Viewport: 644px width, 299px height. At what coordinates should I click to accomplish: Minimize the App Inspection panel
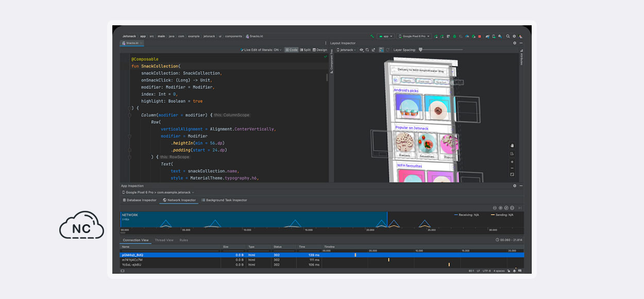[521, 186]
